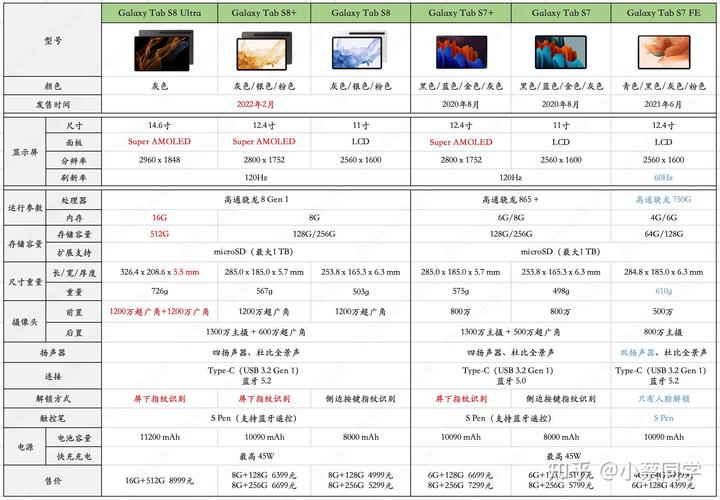Screen dimensions: 720x500
Task: Click the 14.6寸 screen size cell
Action: coord(159,125)
